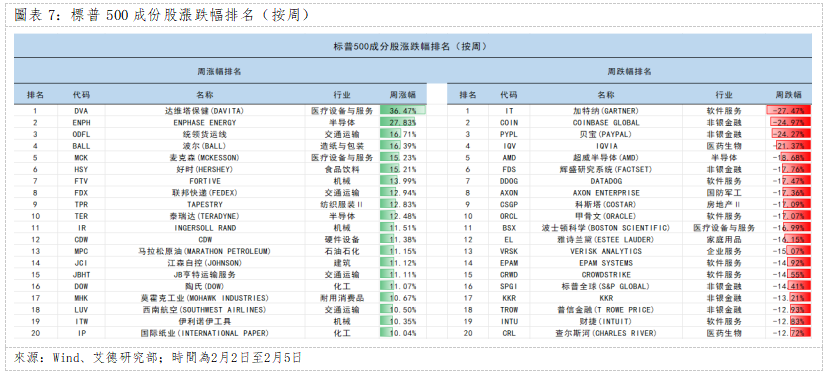
Task: Click the IQVIA name cell
Action: coord(605,146)
